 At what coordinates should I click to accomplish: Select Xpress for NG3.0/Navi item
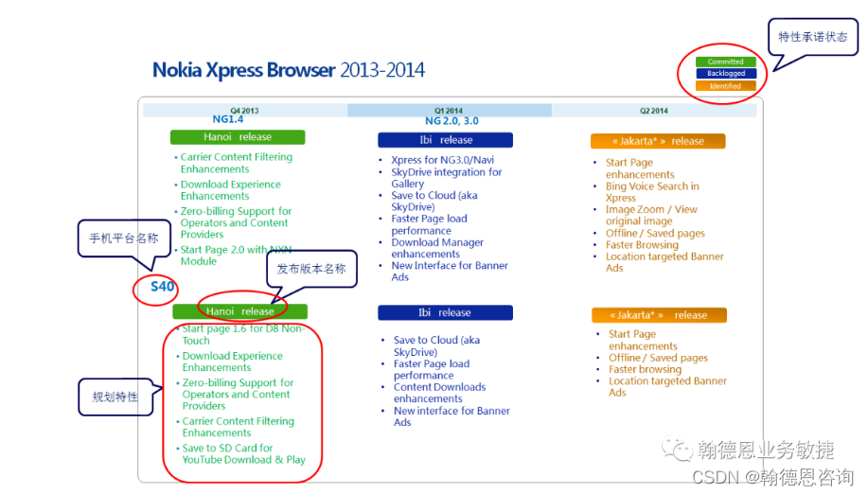442,160
